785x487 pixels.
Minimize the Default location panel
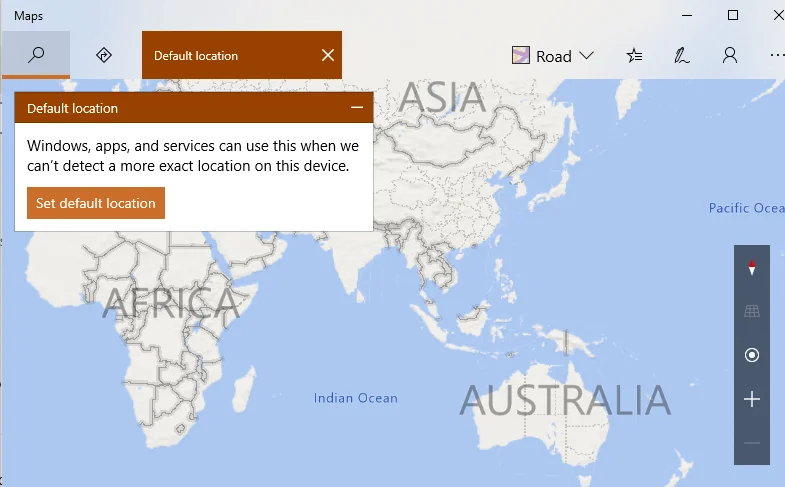[357, 108]
